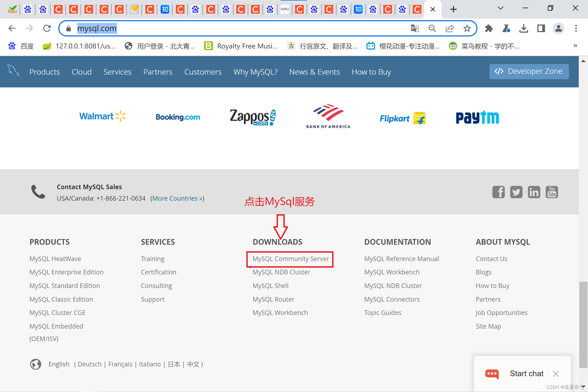Open the YouTube social icon
This screenshot has height=392, width=588.
552,192
